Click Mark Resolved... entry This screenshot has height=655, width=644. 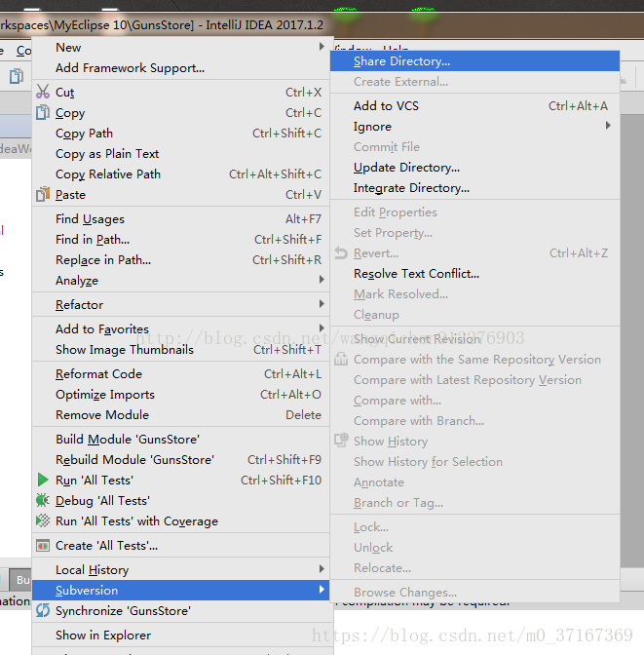474,293
